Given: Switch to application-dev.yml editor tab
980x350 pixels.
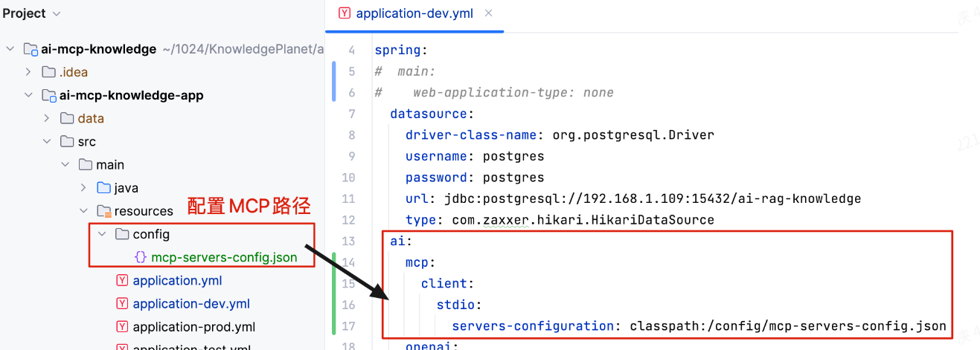Looking at the screenshot, I should tap(414, 13).
